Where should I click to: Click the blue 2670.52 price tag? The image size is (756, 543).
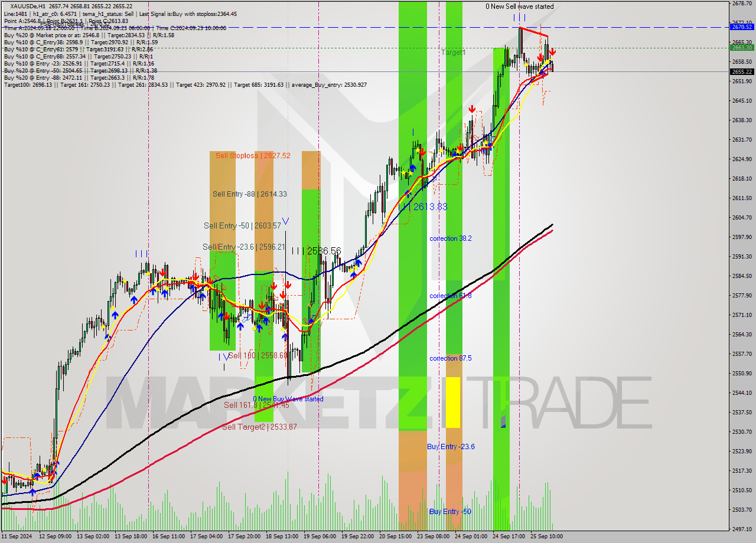742,27
